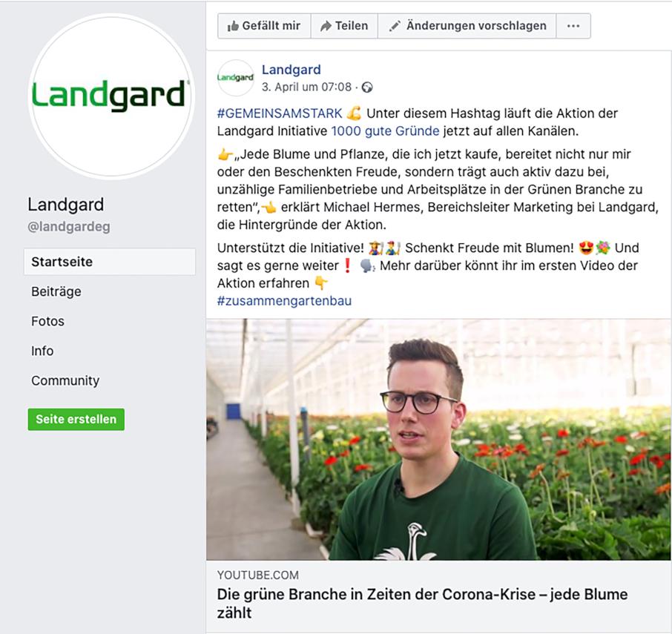The width and height of the screenshot is (672, 634).
Task: Follow the 1000 gute Gründe link
Action: click(385, 131)
